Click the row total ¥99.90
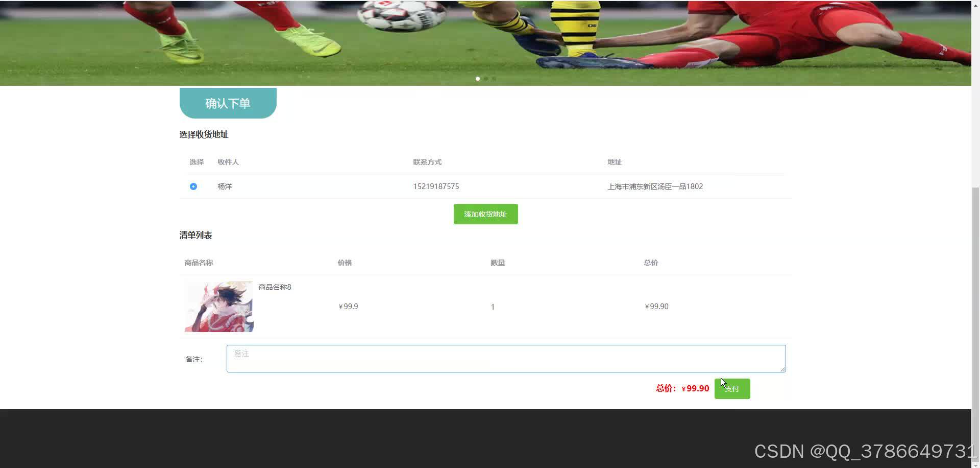 point(656,307)
